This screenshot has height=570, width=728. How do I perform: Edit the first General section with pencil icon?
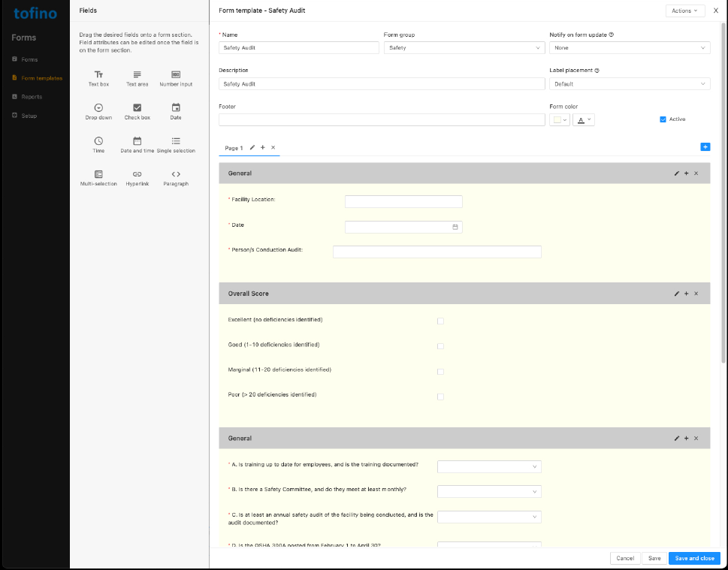(677, 173)
